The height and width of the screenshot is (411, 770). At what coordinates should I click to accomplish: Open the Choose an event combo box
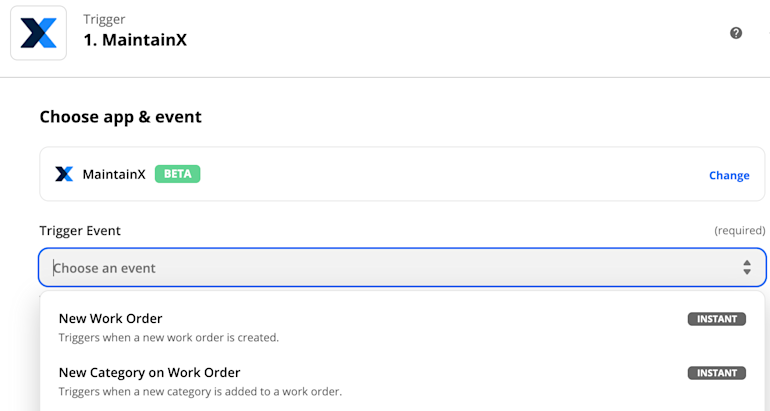click(402, 267)
